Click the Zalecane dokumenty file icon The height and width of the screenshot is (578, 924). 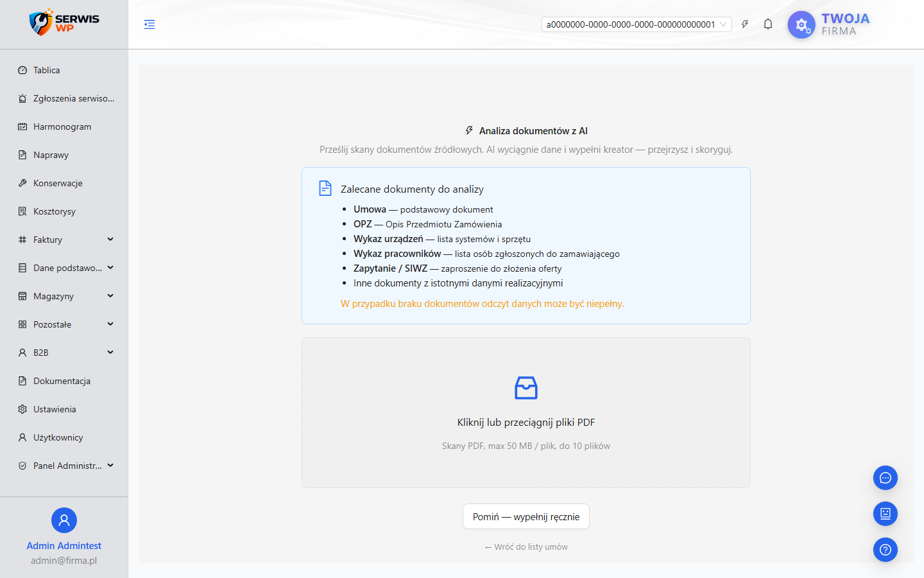(x=325, y=188)
